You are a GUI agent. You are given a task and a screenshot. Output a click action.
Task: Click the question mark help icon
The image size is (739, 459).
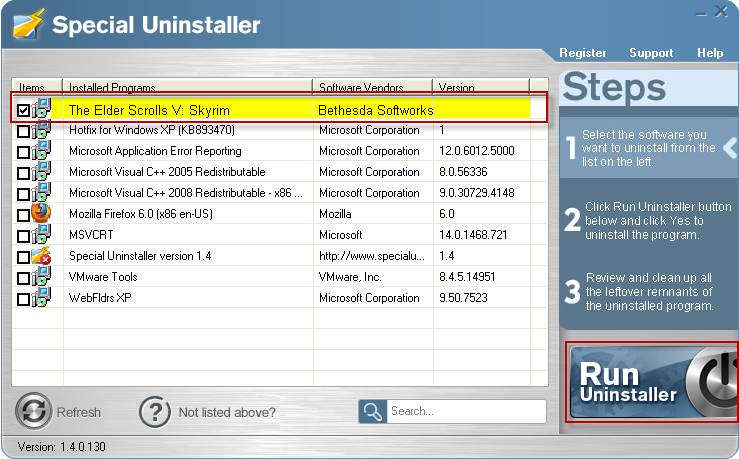(155, 412)
